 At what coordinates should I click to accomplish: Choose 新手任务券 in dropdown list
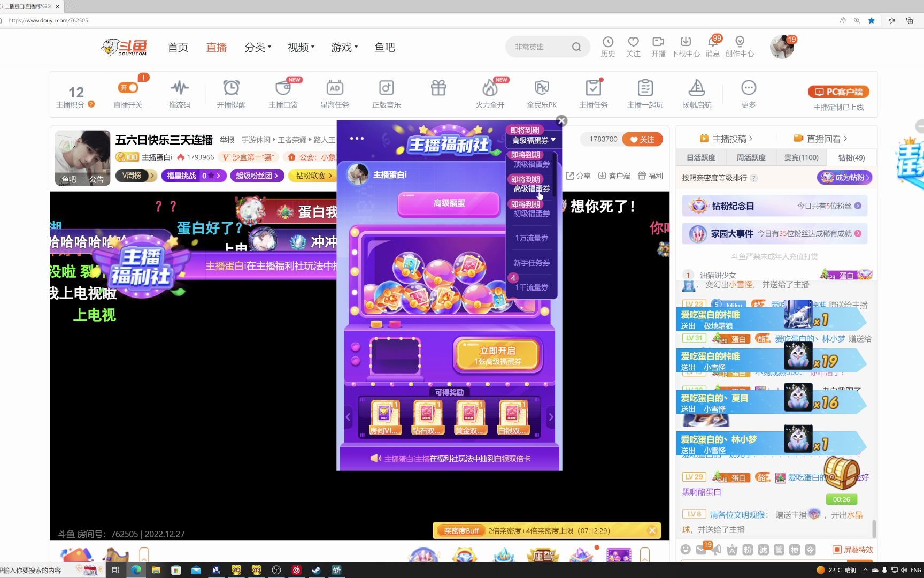[x=532, y=263]
